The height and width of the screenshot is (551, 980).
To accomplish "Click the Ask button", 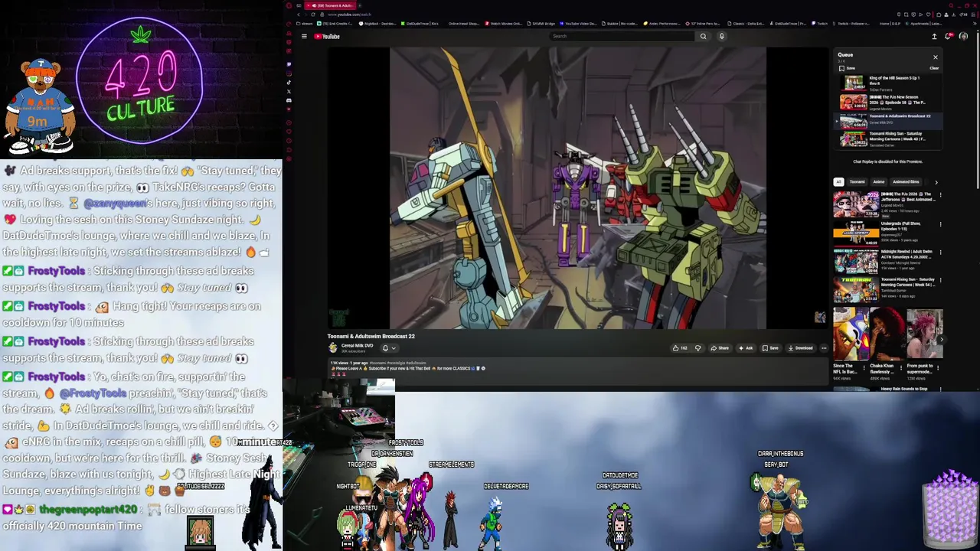I will (746, 348).
